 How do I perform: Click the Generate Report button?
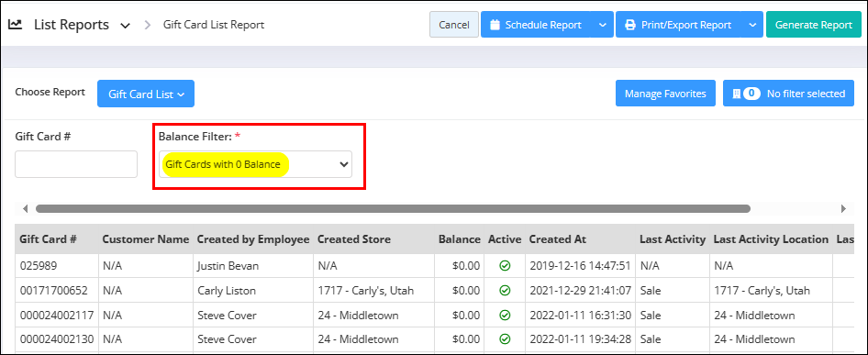pyautogui.click(x=813, y=25)
